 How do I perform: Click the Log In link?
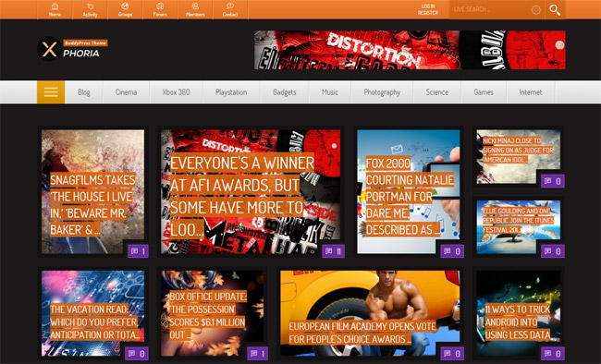coord(428,6)
